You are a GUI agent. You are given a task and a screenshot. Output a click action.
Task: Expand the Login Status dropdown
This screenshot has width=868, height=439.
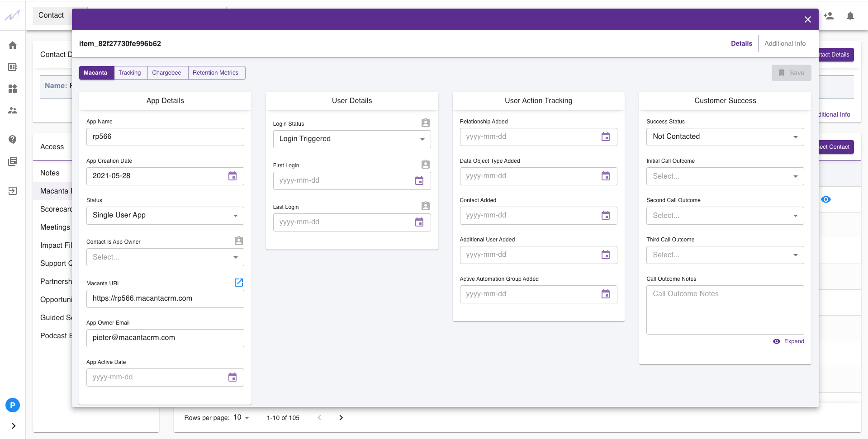point(351,139)
